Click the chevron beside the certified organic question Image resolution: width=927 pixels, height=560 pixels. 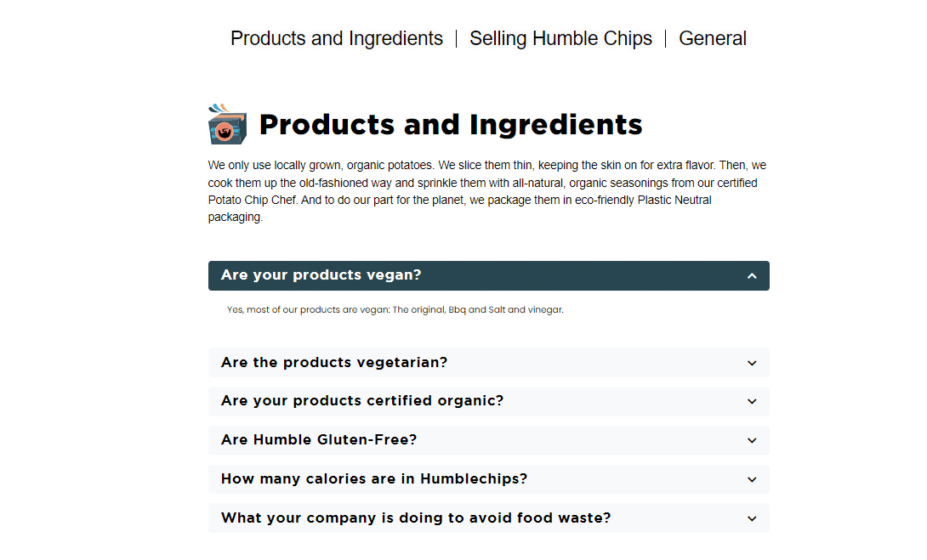[x=752, y=401]
